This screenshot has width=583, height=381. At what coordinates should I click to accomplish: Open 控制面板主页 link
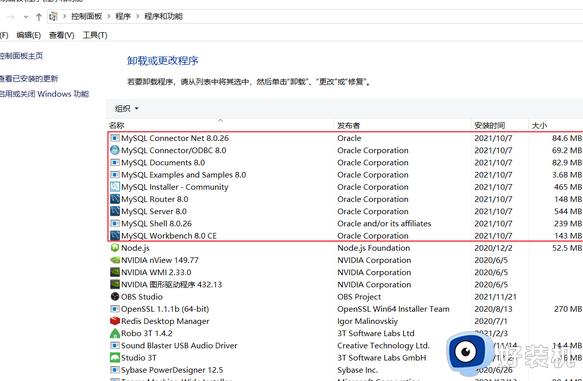(x=21, y=56)
